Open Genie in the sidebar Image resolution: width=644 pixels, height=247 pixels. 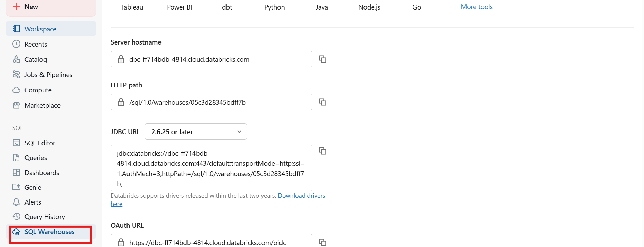click(33, 187)
